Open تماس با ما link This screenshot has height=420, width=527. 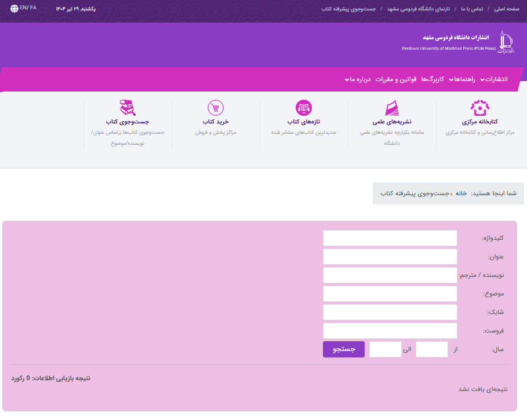coord(472,9)
